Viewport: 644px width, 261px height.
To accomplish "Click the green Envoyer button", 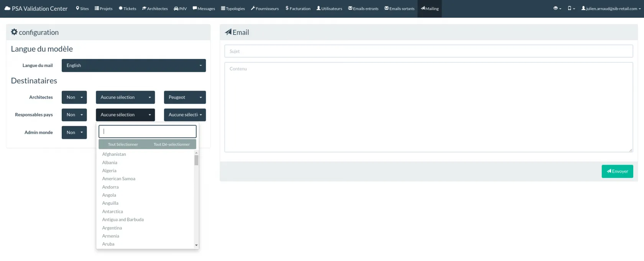I will pyautogui.click(x=617, y=171).
